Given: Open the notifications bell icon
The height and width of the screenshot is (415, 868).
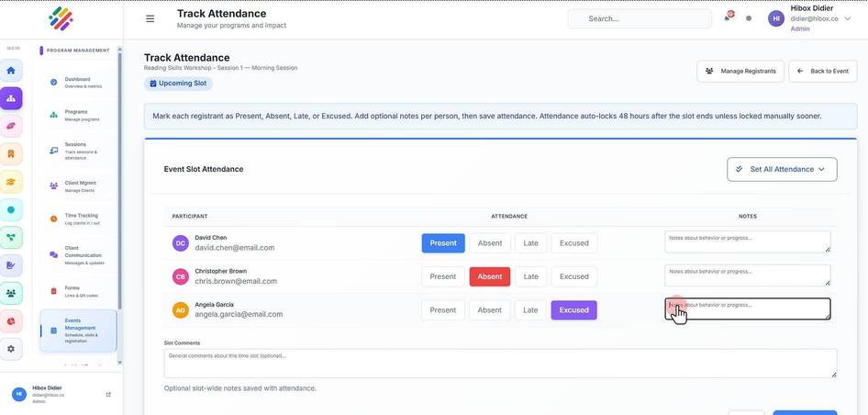Looking at the screenshot, I should pyautogui.click(x=728, y=17).
